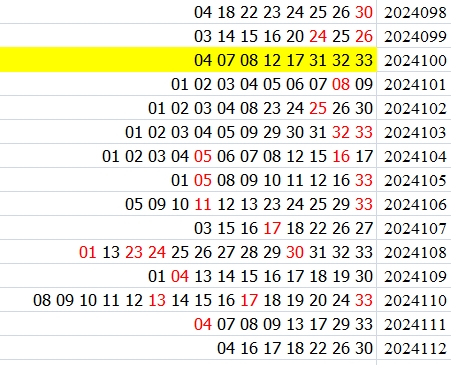
Task: Select the cell containing 2024101
Action: [414, 84]
